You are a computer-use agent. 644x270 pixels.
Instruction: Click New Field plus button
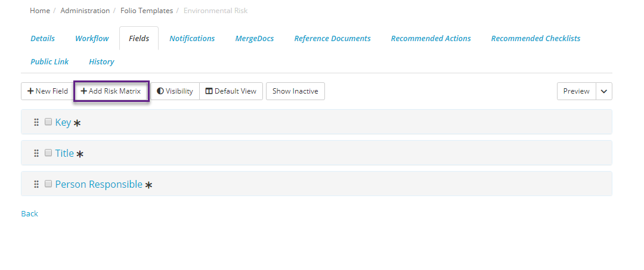pos(48,91)
